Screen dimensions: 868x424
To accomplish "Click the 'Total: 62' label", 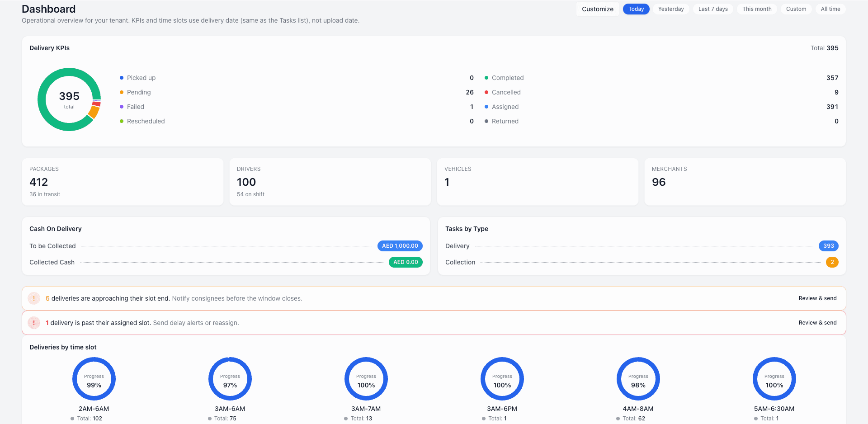I will coord(634,419).
